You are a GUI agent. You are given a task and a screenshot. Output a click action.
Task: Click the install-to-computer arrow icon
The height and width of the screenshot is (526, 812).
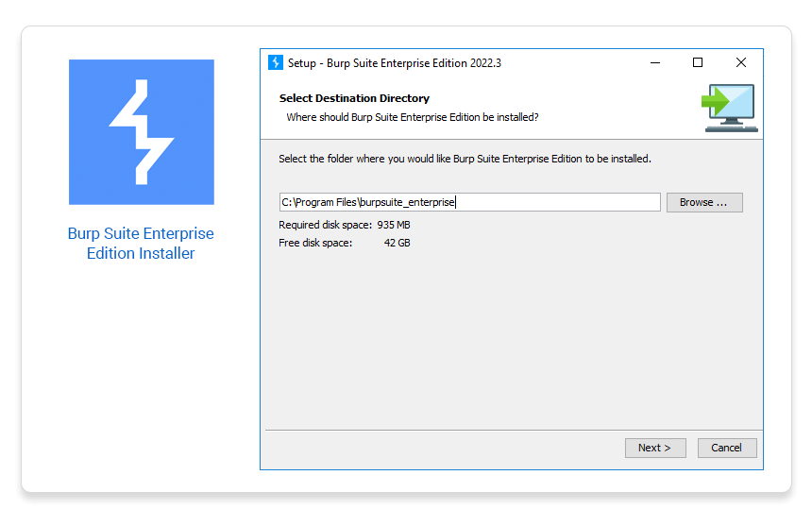(730, 108)
